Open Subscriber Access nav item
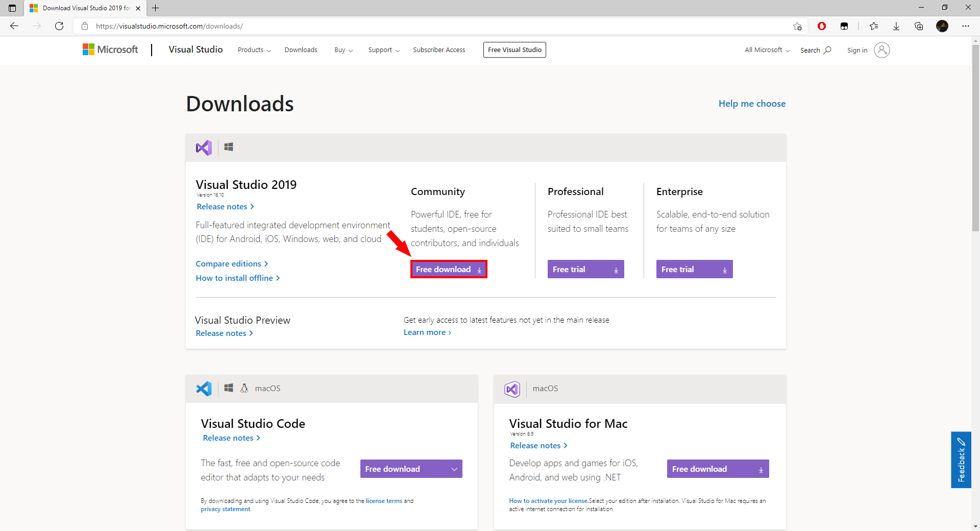Image resolution: width=980 pixels, height=531 pixels. pyautogui.click(x=439, y=50)
